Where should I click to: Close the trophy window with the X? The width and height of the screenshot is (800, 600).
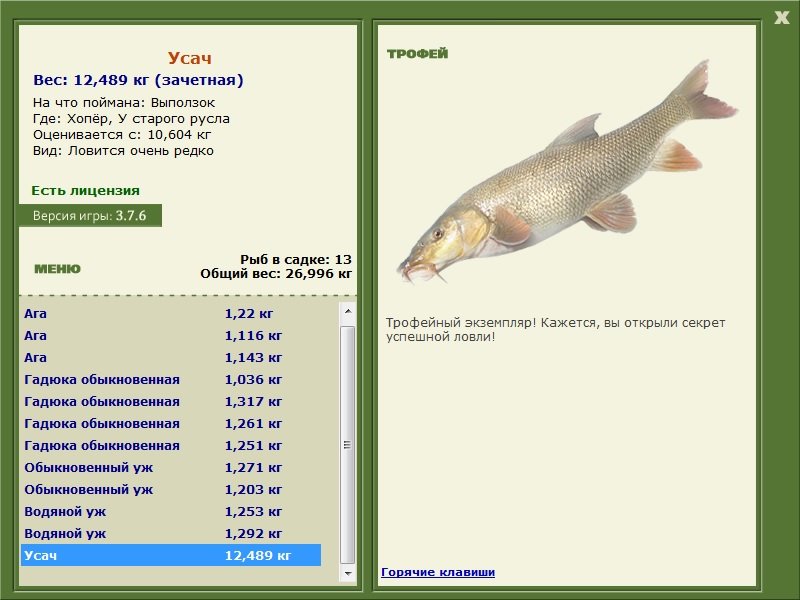[x=781, y=18]
